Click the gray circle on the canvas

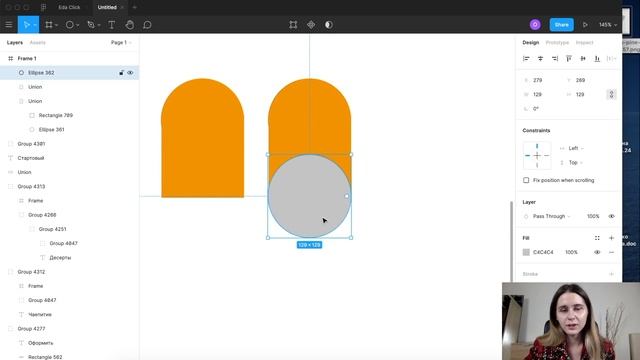pos(309,196)
